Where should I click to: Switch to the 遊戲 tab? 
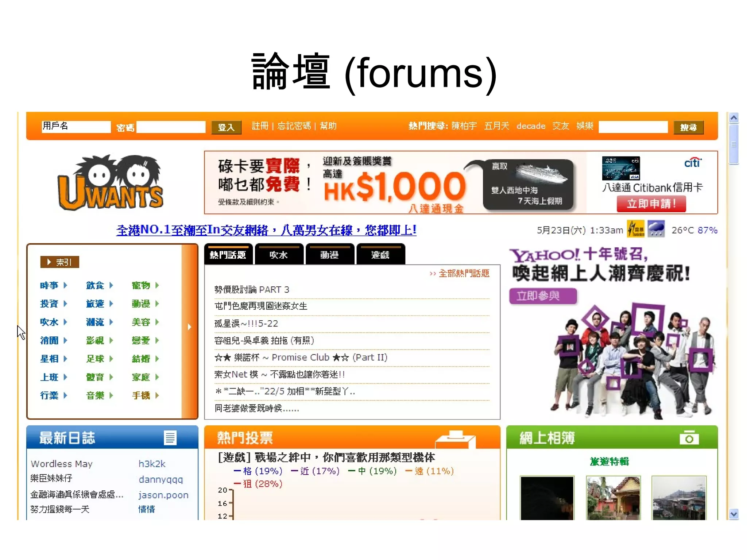pyautogui.click(x=380, y=254)
